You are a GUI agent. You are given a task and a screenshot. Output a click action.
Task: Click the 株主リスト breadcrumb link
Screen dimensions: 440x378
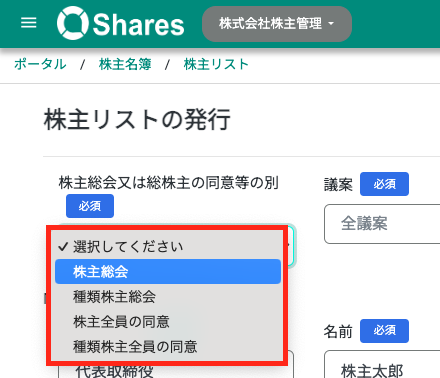(x=216, y=64)
